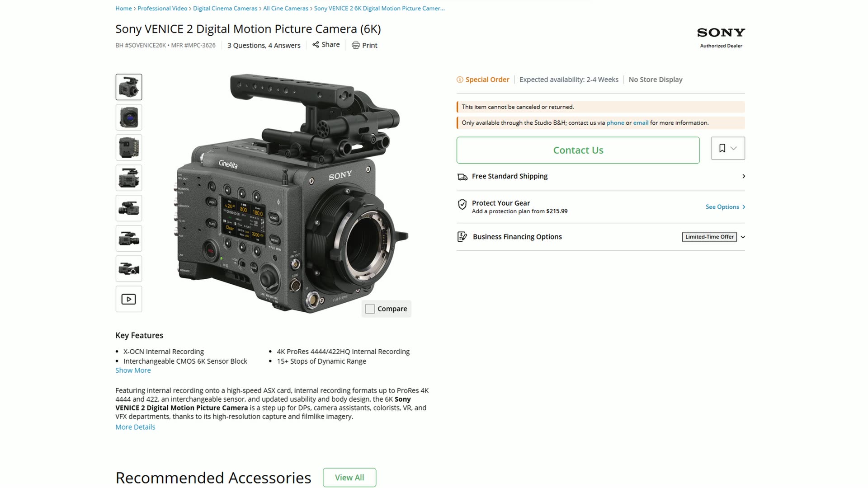Click View All recommended accessories
This screenshot has height=488, width=868.
[349, 478]
